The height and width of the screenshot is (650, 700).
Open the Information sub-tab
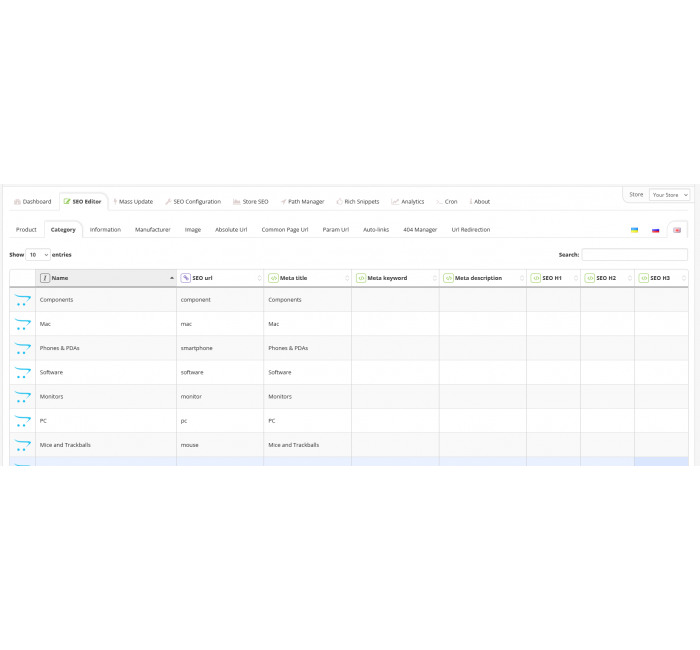(x=105, y=229)
